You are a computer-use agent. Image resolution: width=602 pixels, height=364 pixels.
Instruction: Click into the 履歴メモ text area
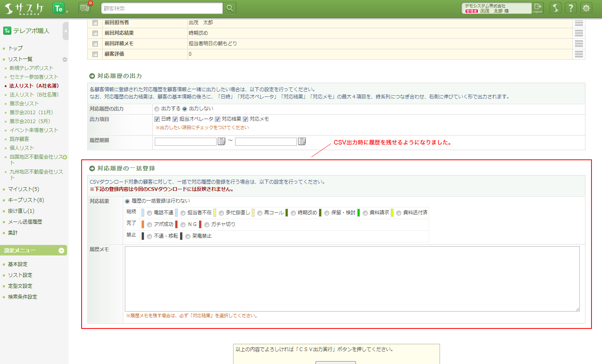352,278
